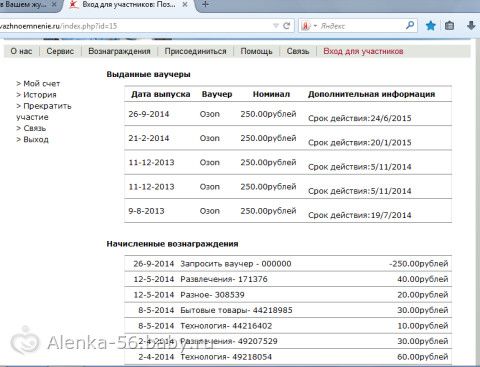
Task: Click 'Разное- 308539' reward entry
Action: [x=212, y=295]
